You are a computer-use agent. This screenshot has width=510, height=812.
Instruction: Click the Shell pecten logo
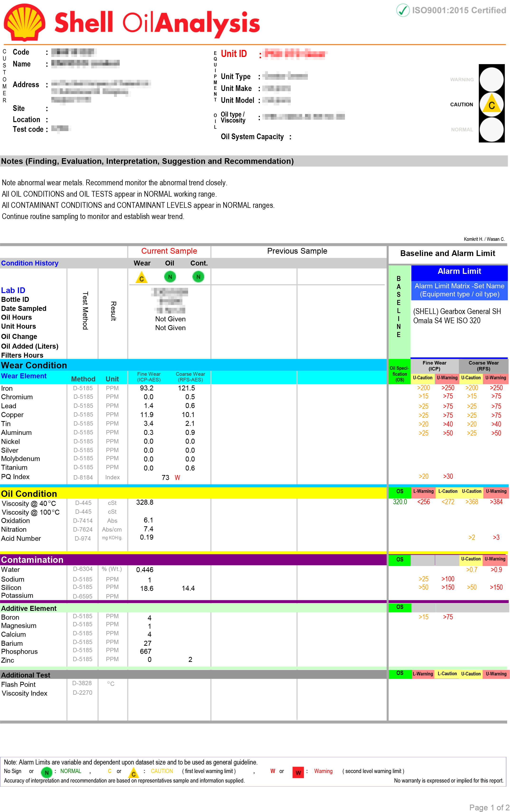(24, 22)
